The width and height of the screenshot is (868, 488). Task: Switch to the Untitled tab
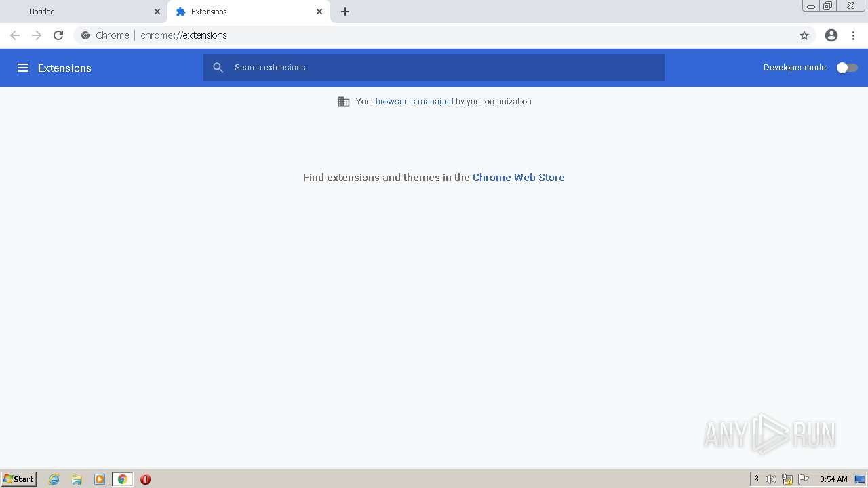(83, 12)
